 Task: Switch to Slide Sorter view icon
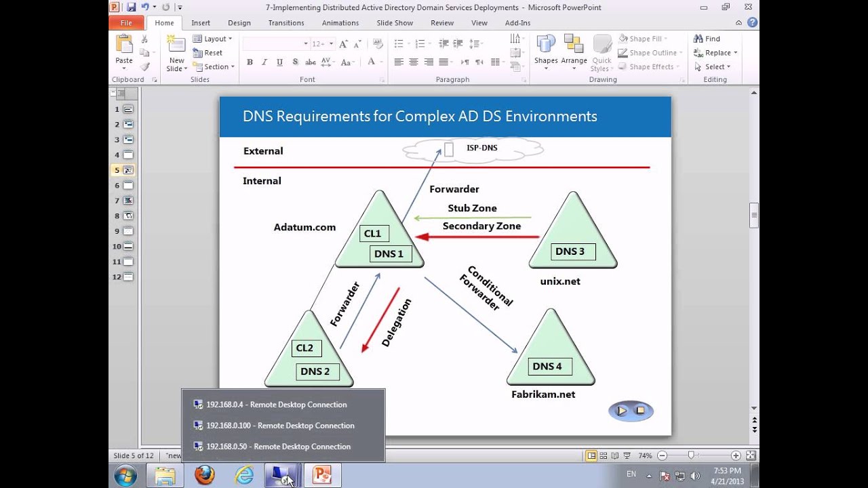[x=604, y=455]
